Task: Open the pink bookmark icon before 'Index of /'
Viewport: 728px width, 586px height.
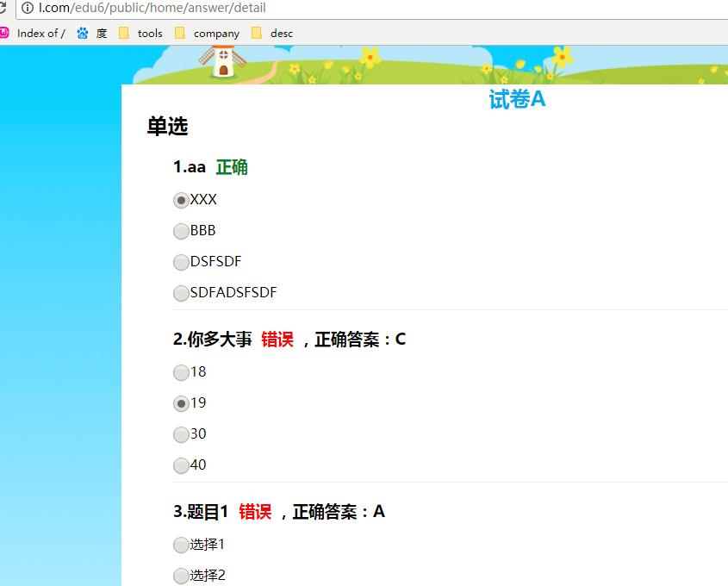Action: coord(4,33)
